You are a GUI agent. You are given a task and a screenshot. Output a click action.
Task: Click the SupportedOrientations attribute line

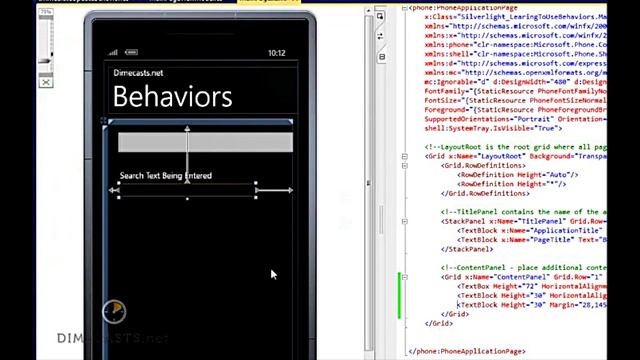coord(516,119)
